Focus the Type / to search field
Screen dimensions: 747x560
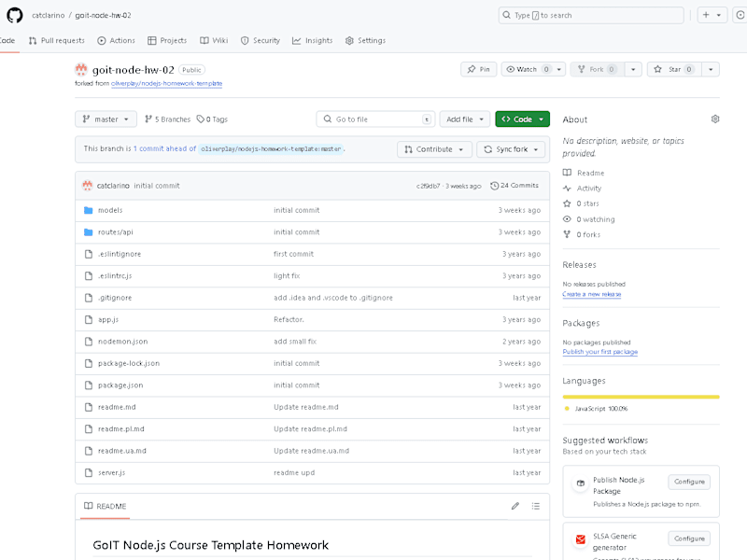tap(591, 15)
